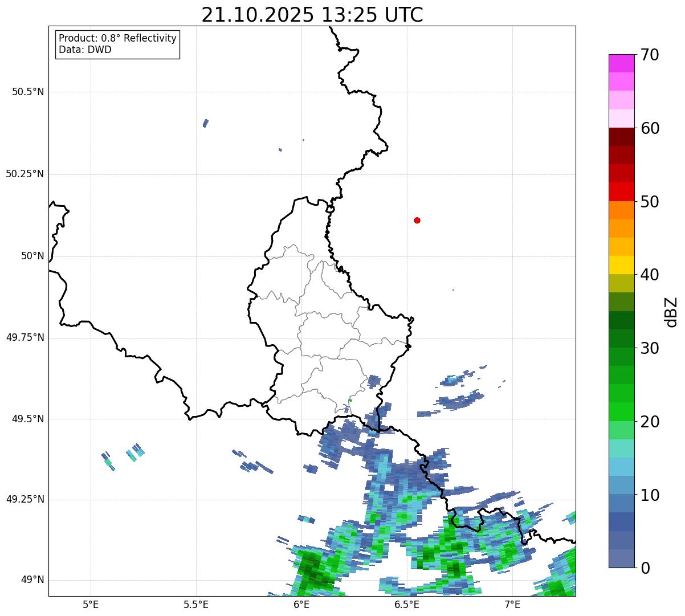Click the colorbar tick label 70

[650, 55]
